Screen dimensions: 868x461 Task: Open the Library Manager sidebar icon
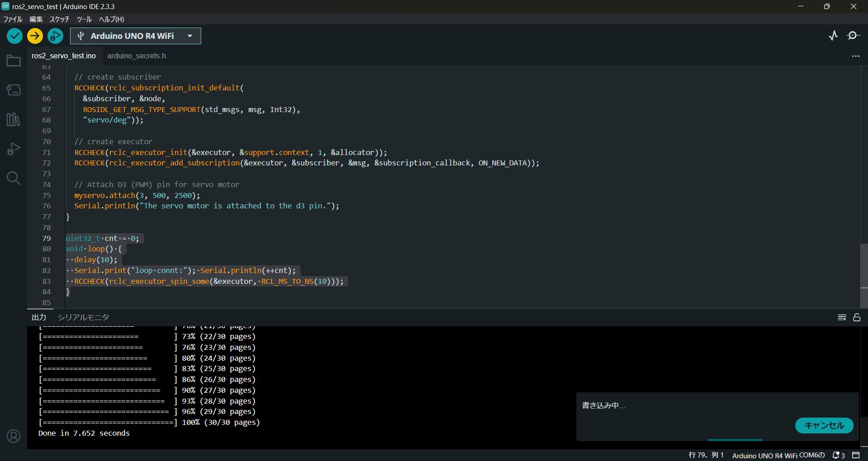[x=14, y=119]
